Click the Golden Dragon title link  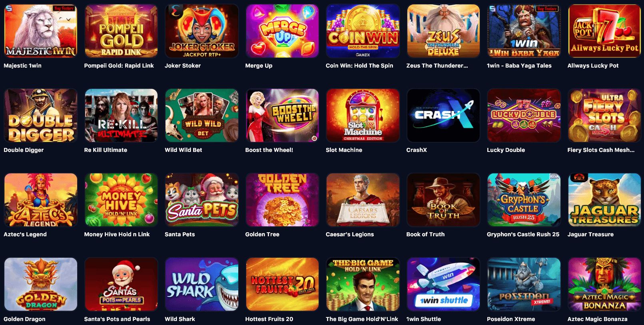click(24, 319)
